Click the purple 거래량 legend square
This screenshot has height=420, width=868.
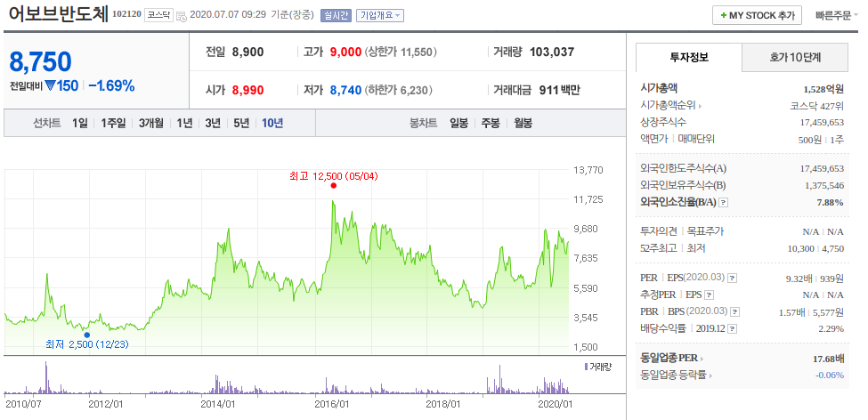pos(586,367)
